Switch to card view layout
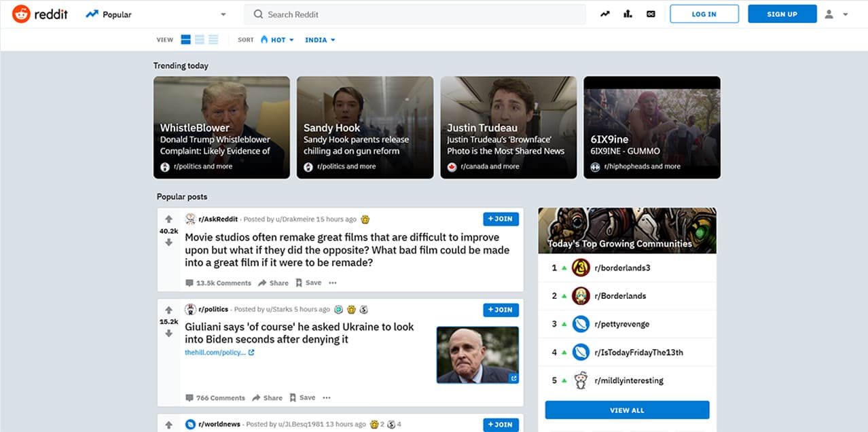 coord(186,39)
